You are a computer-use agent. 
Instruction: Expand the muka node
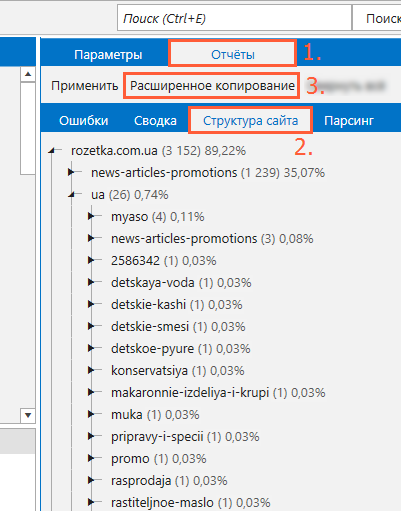click(91, 414)
